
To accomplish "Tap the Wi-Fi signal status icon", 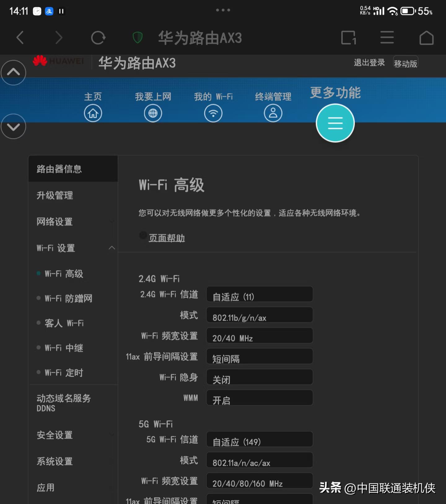I will tap(393, 11).
